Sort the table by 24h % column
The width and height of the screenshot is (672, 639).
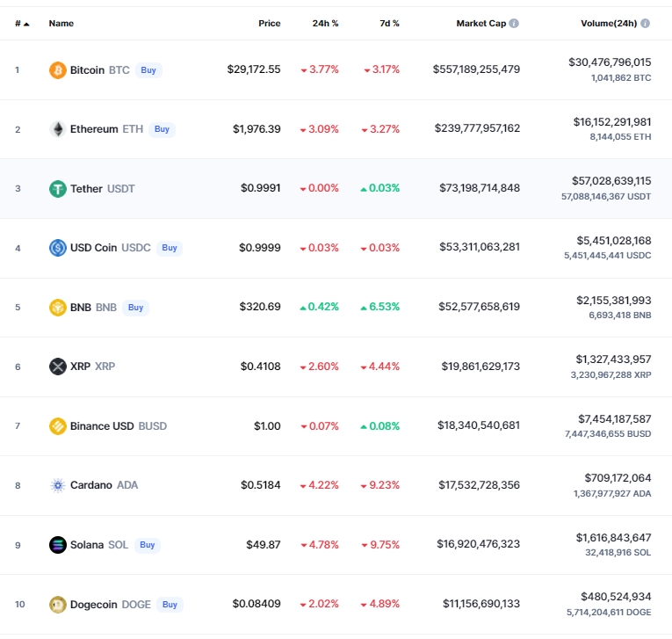point(325,24)
